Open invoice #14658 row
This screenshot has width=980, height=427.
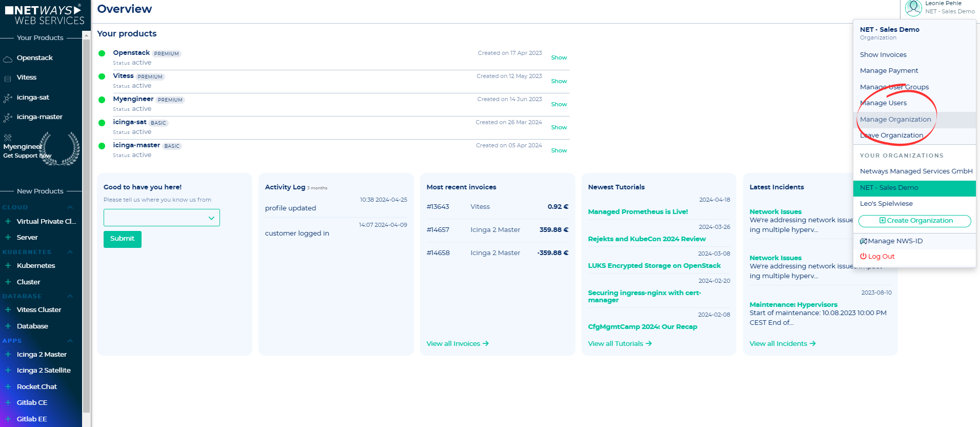tap(497, 253)
